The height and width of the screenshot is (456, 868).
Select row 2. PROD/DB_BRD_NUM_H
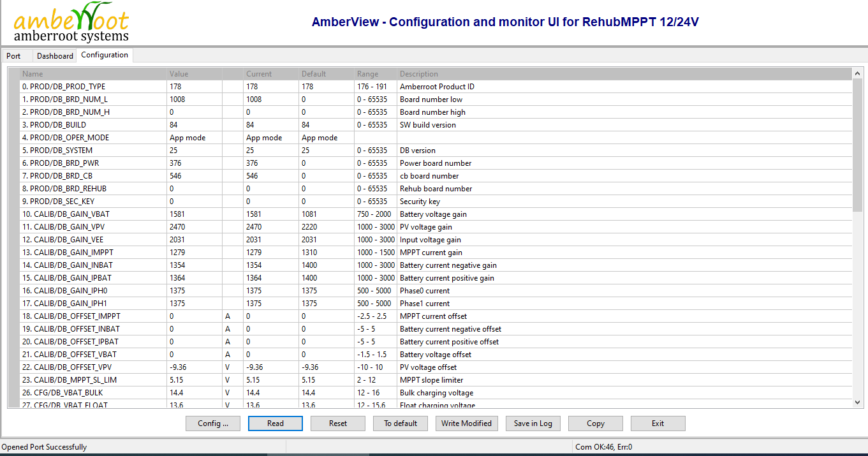[436, 112]
